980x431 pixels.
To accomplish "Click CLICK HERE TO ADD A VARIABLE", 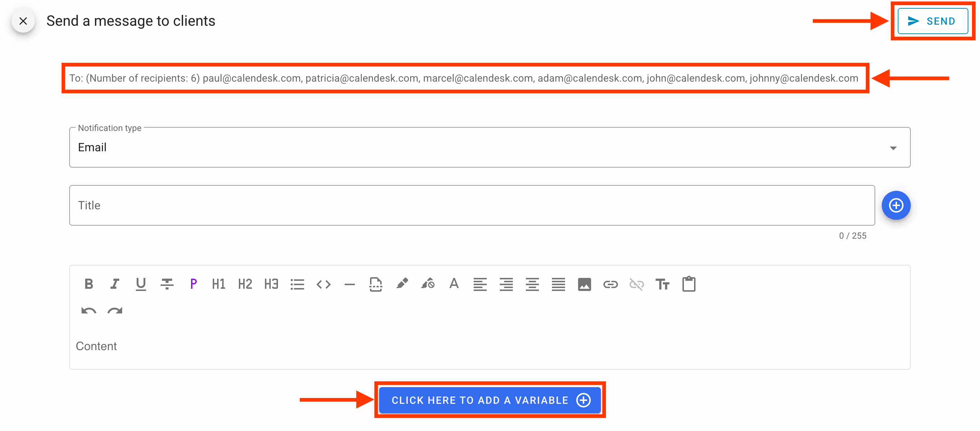I will pos(490,400).
